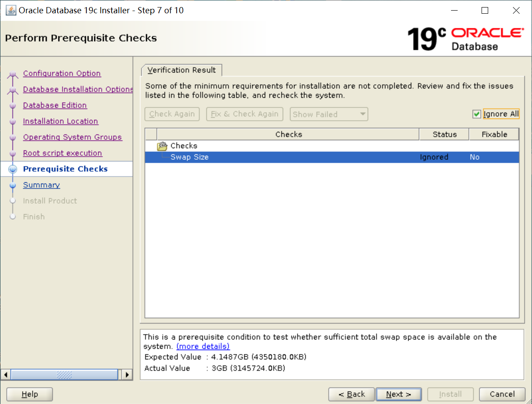Image resolution: width=532 pixels, height=404 pixels.
Task: Click the Next button
Action: click(398, 394)
